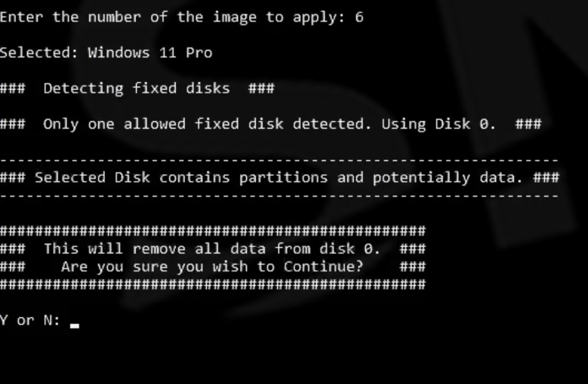Image resolution: width=588 pixels, height=384 pixels.
Task: Click the word "Selected:" above the disk detection
Action: coord(39,53)
